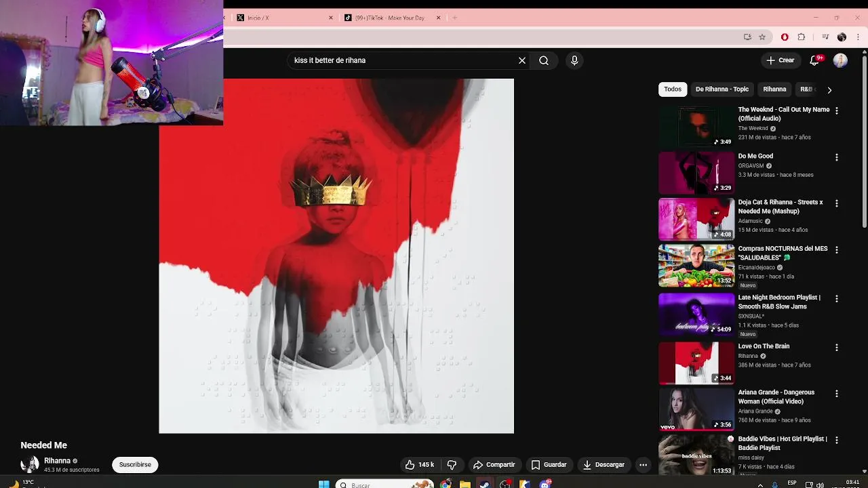The image size is (868, 488).
Task: Open the media control toolbar icon
Action: pos(825,37)
